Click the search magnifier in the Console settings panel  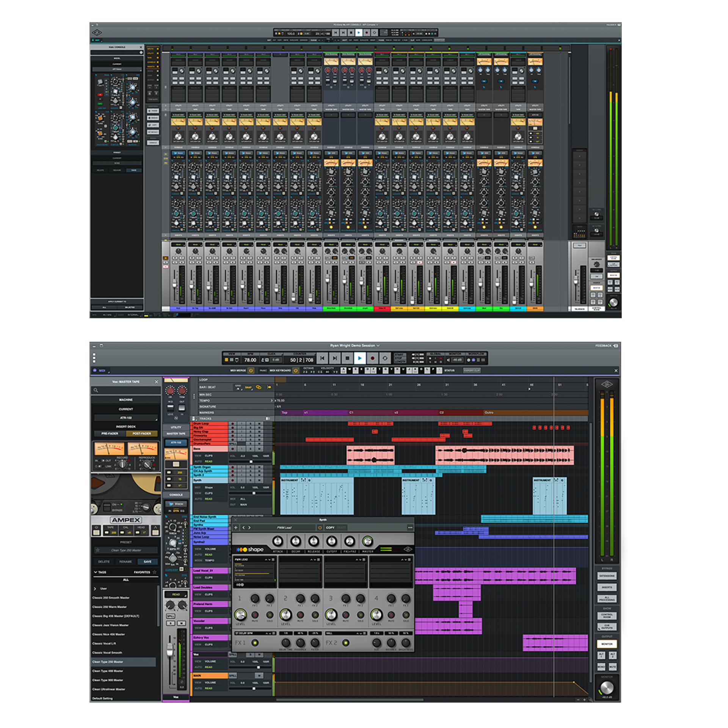pyautogui.click(x=96, y=390)
